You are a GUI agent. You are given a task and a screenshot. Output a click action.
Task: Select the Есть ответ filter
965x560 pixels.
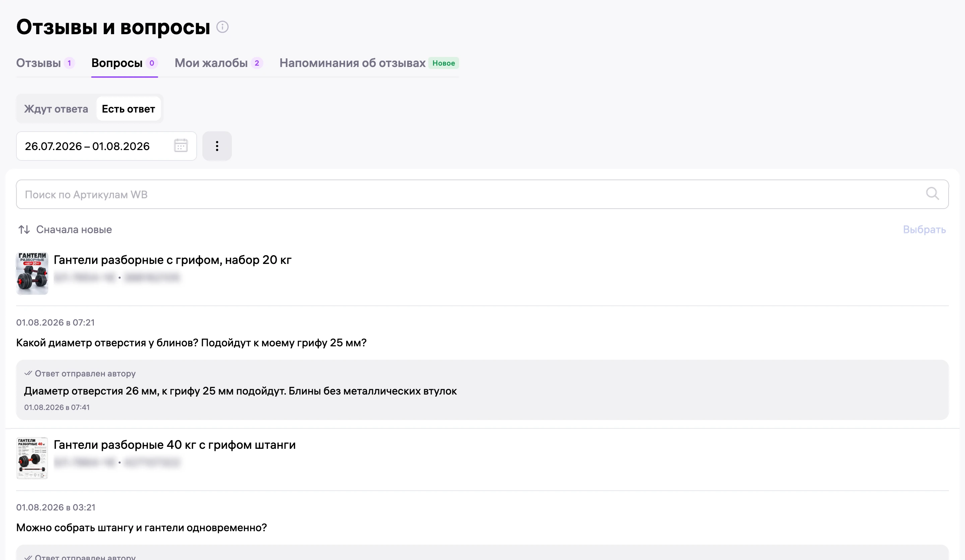(128, 109)
